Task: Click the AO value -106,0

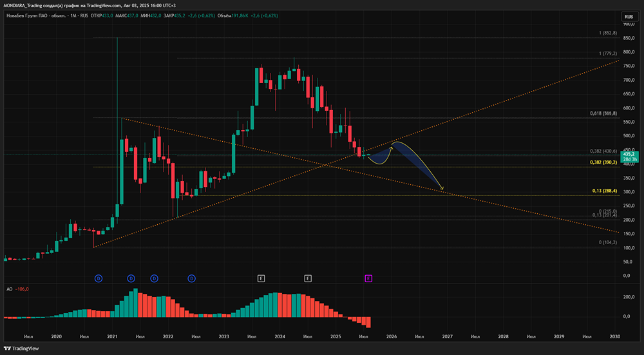Action: pyautogui.click(x=22, y=289)
